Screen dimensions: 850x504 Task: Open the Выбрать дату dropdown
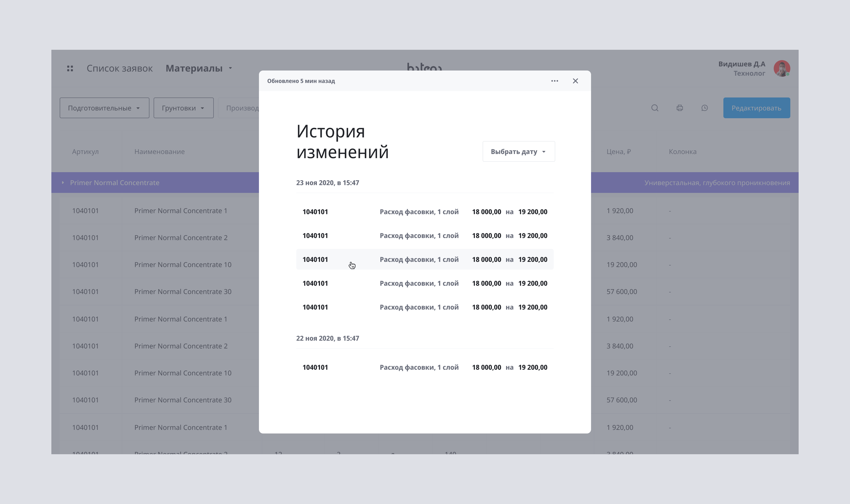pos(518,151)
